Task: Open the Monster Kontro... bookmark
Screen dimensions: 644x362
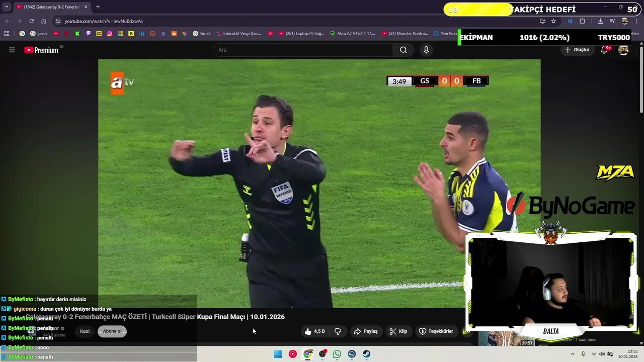Action: (x=405, y=34)
